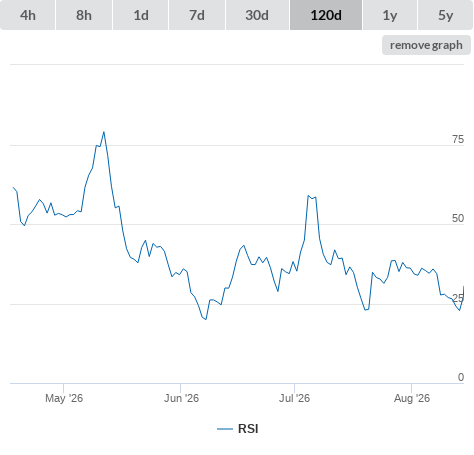
Task: Click the RSI legend line swatch
Action: click(x=225, y=429)
